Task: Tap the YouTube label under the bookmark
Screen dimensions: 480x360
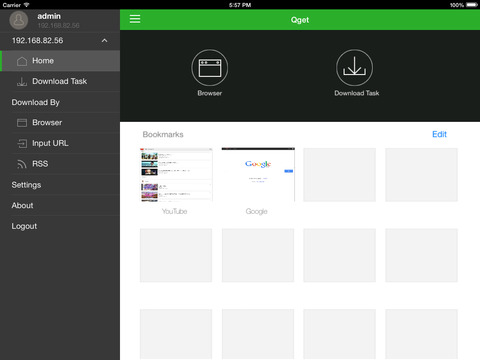Action: coord(174,211)
